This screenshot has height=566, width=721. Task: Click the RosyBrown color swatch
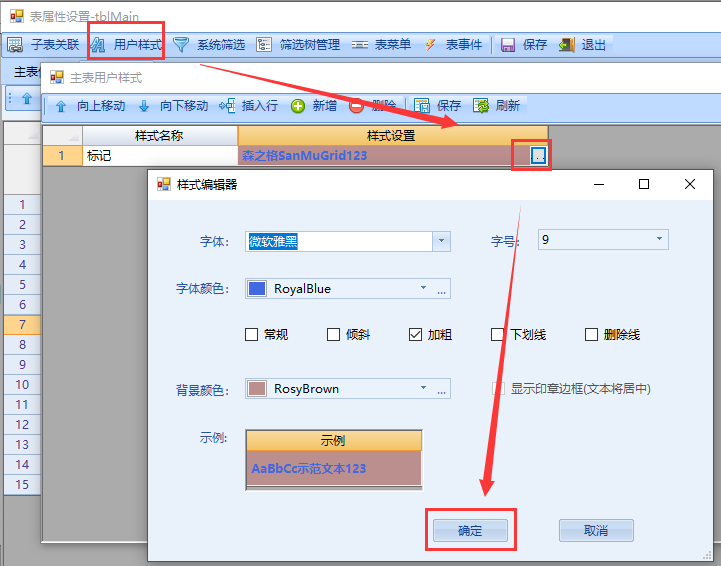(257, 389)
